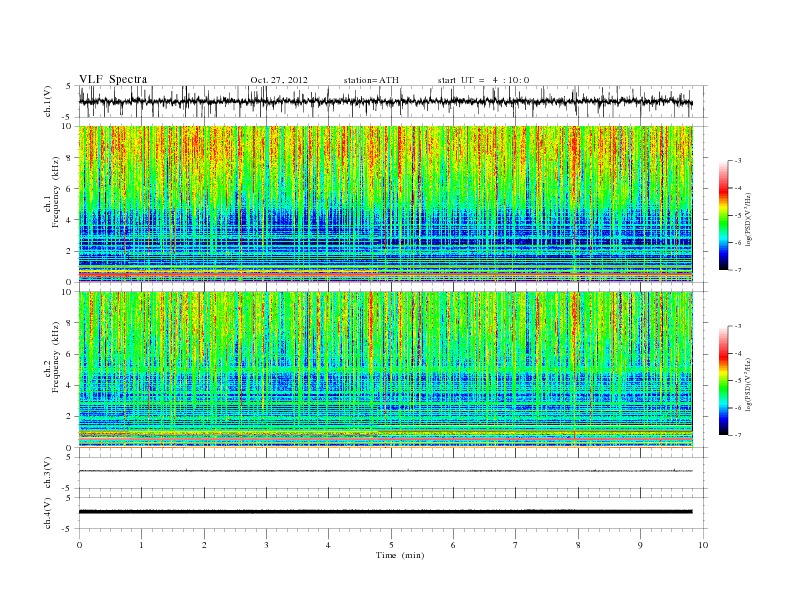Click the 'Time (min)' axis label

click(400, 555)
